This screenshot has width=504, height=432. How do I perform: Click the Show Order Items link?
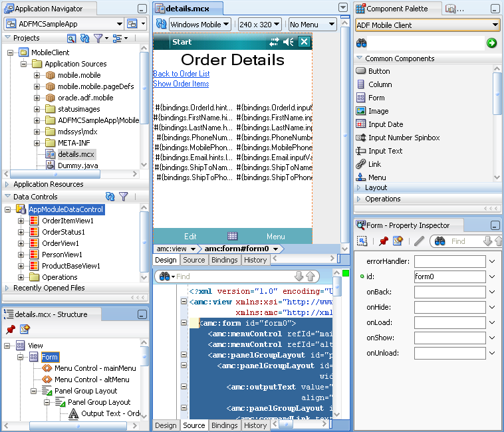pos(181,84)
